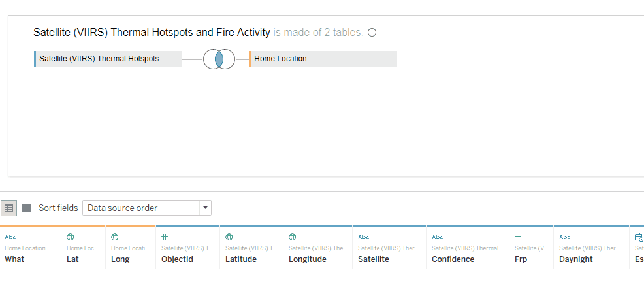Select the Home Location table
644x294 pixels.
pyautogui.click(x=323, y=59)
